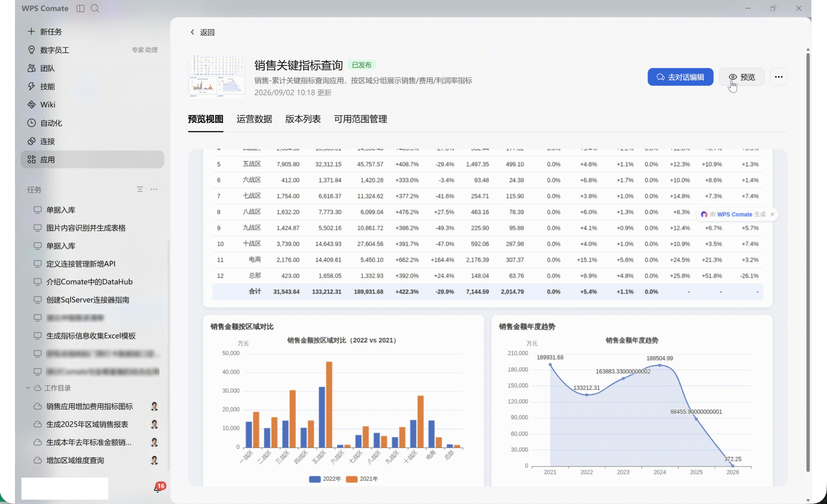Viewport: 827px width, 504px height.
Task: Toggle the 2022年 legend series
Action: 324,479
